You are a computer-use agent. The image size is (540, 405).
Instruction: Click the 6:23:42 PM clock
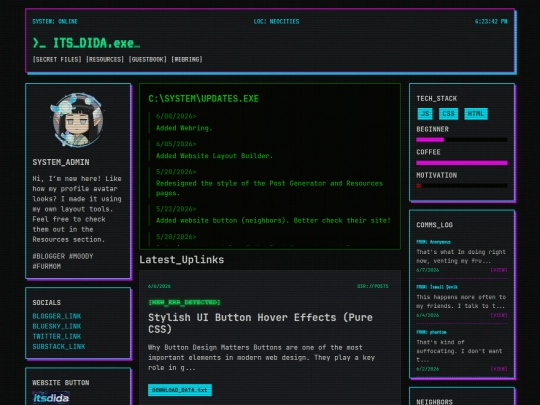tap(491, 21)
